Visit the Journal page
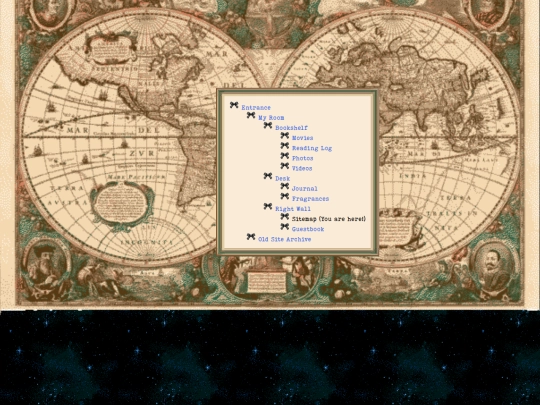Screen dimensions: 540x405 [305, 189]
